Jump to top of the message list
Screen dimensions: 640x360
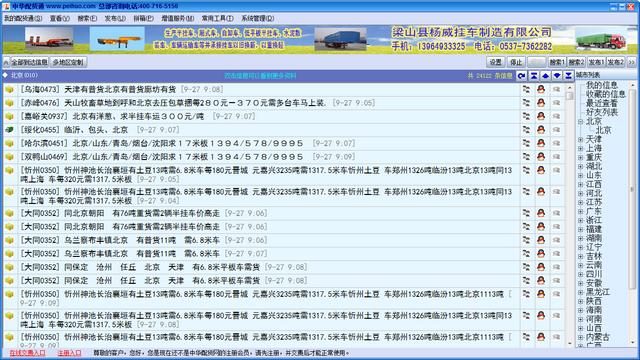click(533, 76)
